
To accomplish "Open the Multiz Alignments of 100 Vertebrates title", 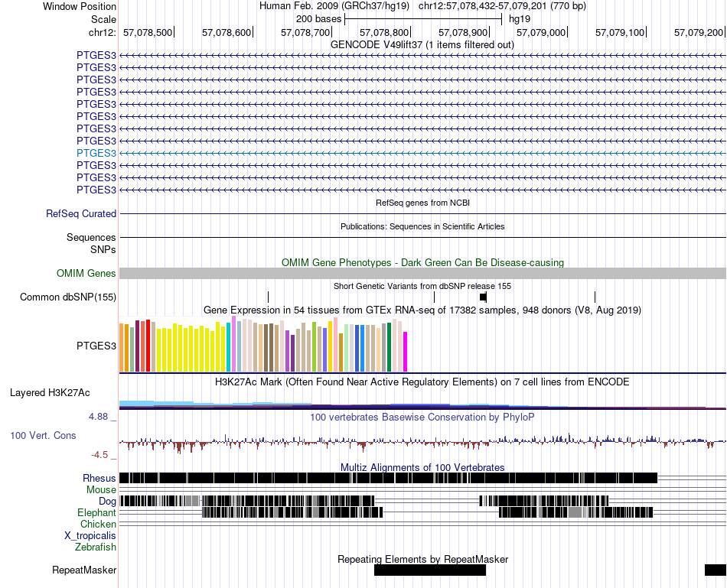I will (x=422, y=467).
